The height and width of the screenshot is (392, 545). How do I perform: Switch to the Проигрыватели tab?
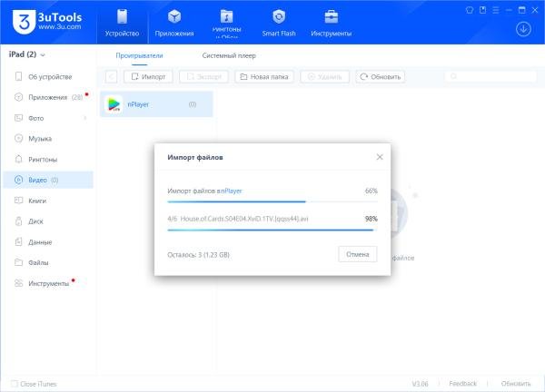[x=139, y=55]
